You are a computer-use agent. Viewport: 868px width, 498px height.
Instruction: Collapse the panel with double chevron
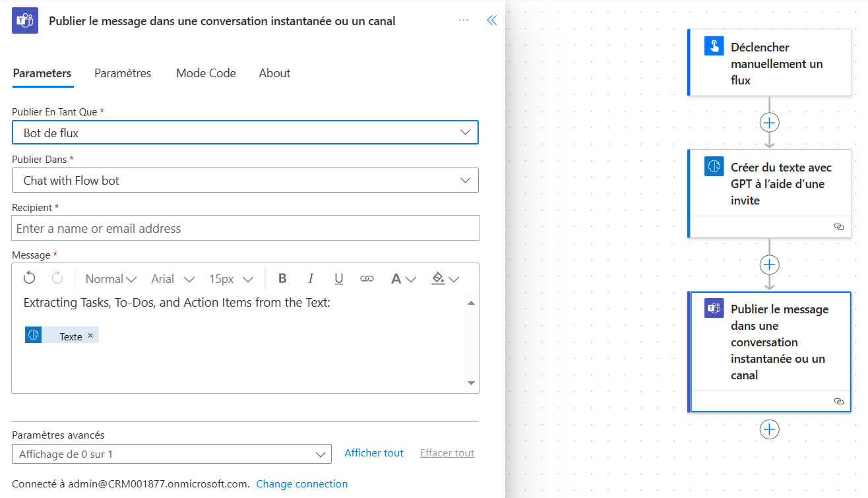(x=491, y=20)
